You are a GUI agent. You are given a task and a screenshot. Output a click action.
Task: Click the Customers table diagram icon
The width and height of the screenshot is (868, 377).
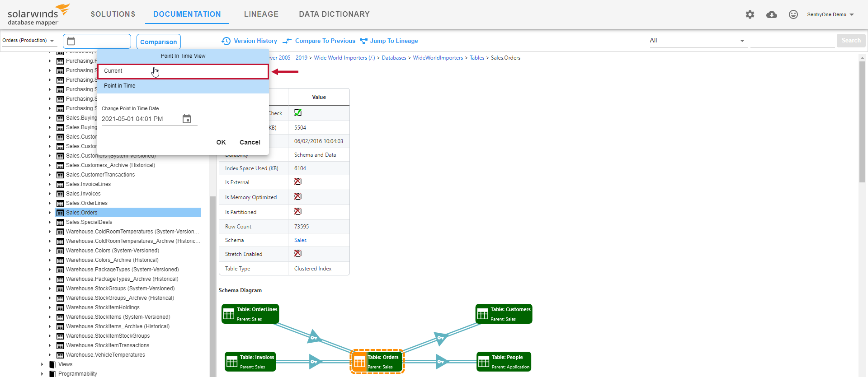coord(483,314)
